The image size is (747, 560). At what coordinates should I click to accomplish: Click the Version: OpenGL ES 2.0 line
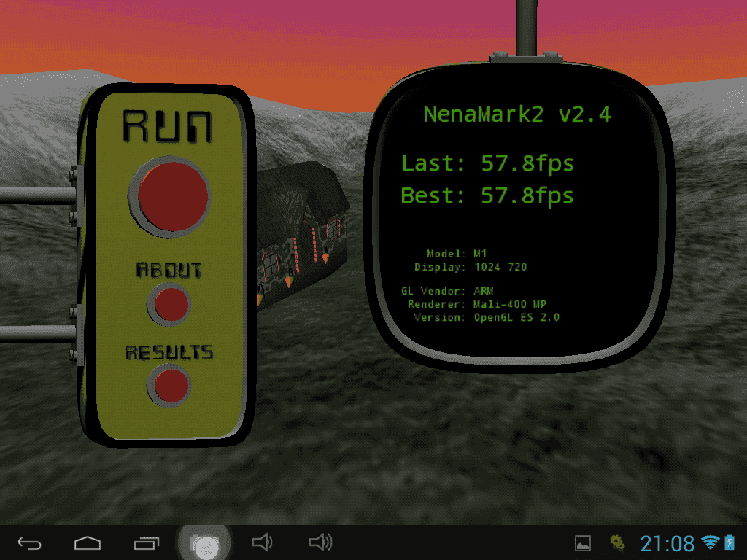487,318
